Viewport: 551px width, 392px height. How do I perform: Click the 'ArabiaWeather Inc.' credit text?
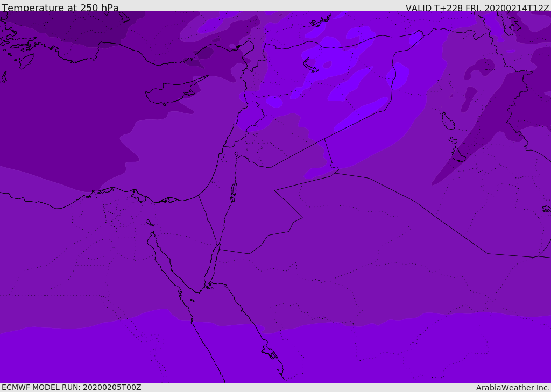(x=513, y=388)
